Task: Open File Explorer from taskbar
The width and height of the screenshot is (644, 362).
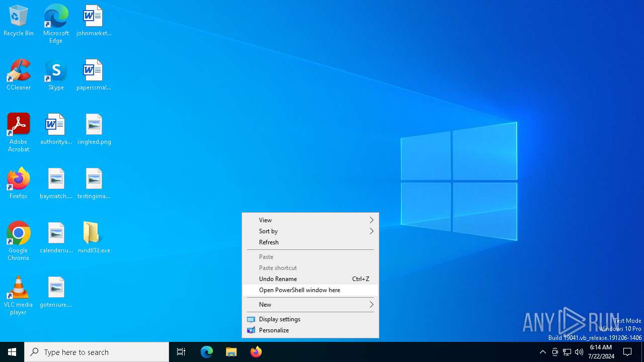Action: (231, 352)
